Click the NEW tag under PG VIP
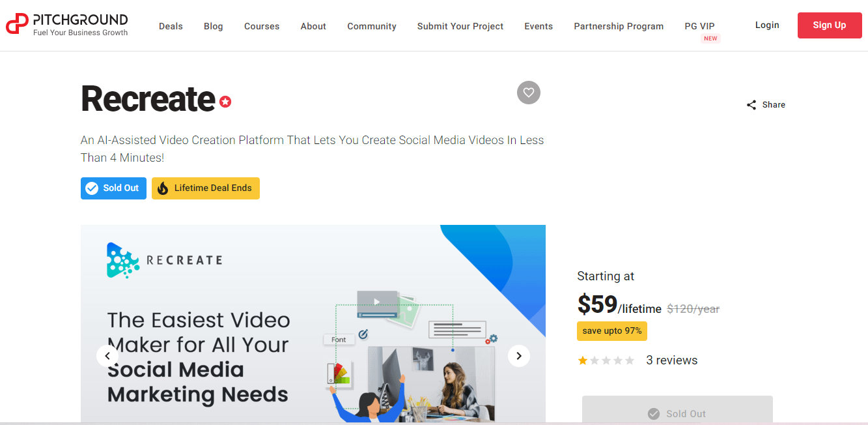This screenshot has width=868, height=425. click(x=710, y=38)
